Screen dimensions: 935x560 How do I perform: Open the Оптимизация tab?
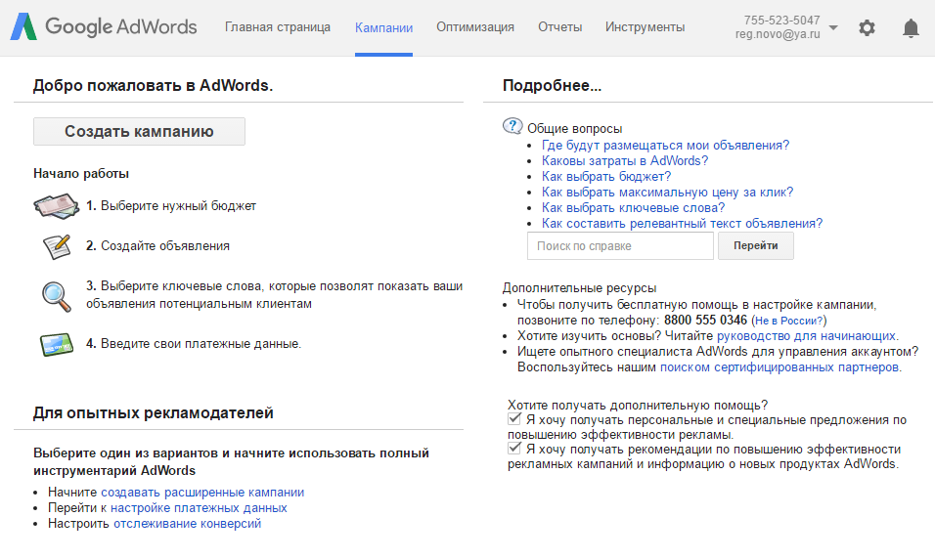tap(475, 27)
